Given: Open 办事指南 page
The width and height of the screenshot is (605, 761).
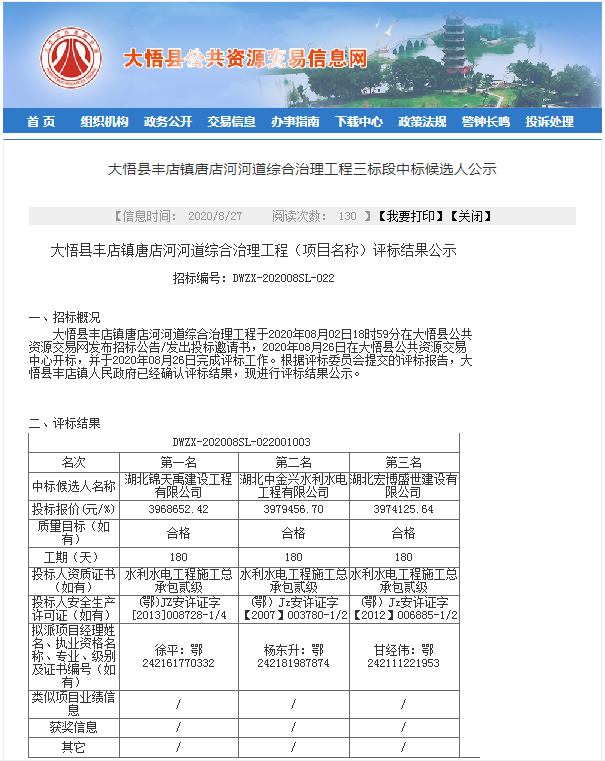Looking at the screenshot, I should pos(295,122).
